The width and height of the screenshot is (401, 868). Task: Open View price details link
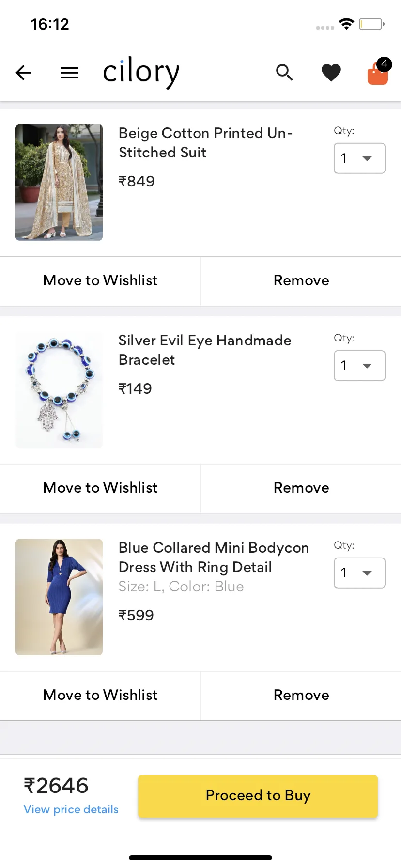pos(71,809)
